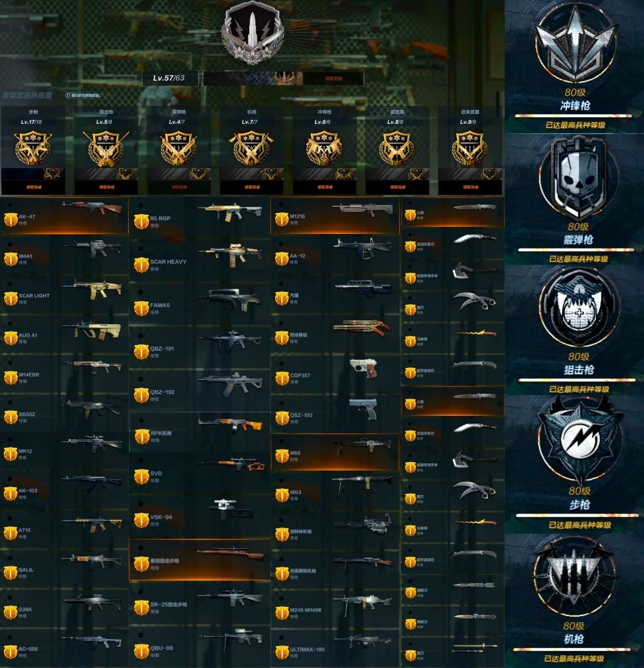Claim reward under 霰弹枪 Lv.4/7

pyautogui.click(x=179, y=187)
